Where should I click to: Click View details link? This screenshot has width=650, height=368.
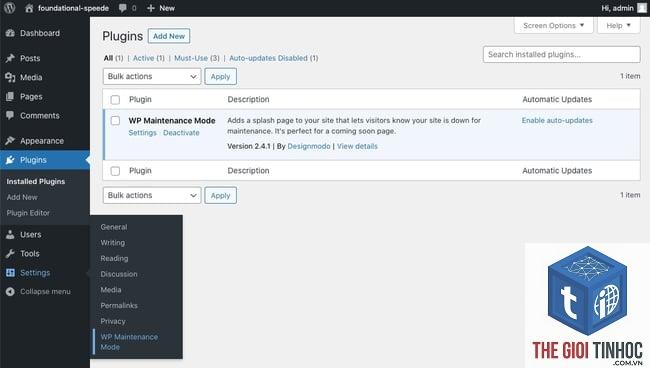click(x=357, y=146)
